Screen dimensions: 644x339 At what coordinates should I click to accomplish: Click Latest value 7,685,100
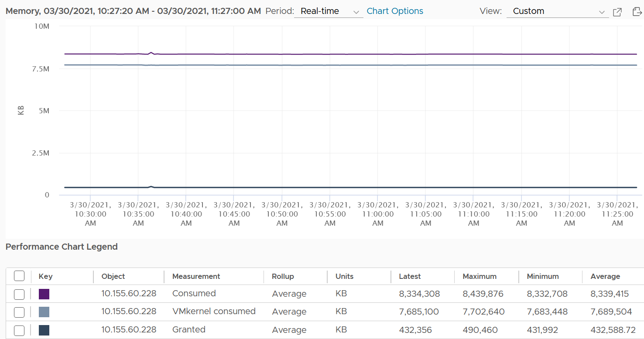coord(419,312)
